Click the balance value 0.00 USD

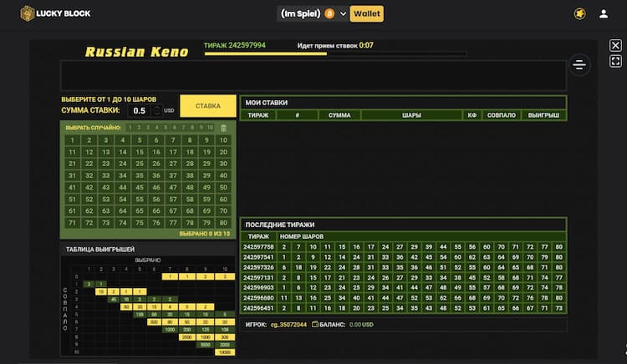(x=361, y=325)
